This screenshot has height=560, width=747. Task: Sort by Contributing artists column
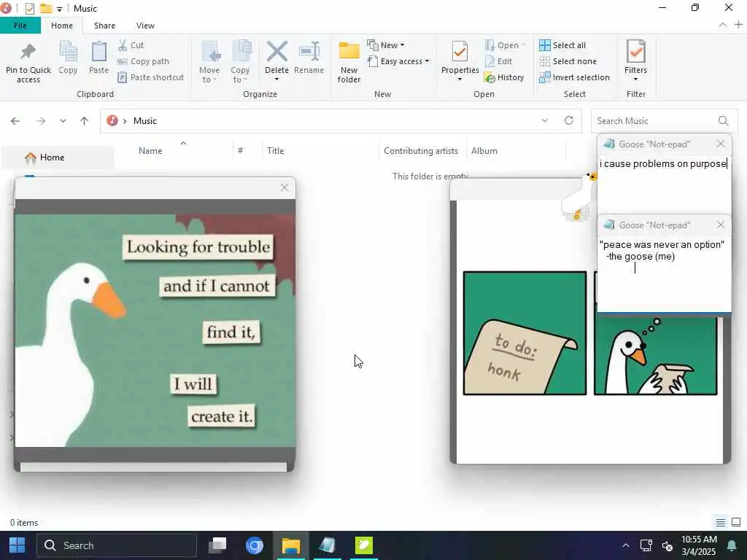pos(421,151)
